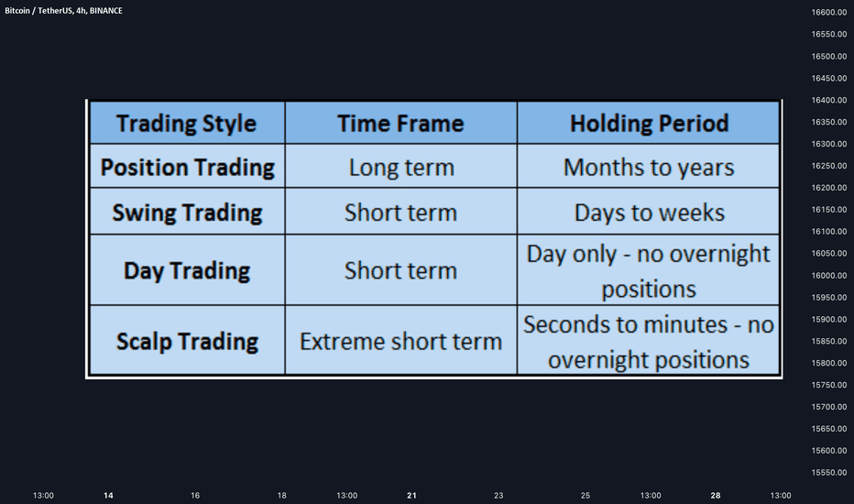
Task: Select the Trading Style header cell
Action: [187, 123]
